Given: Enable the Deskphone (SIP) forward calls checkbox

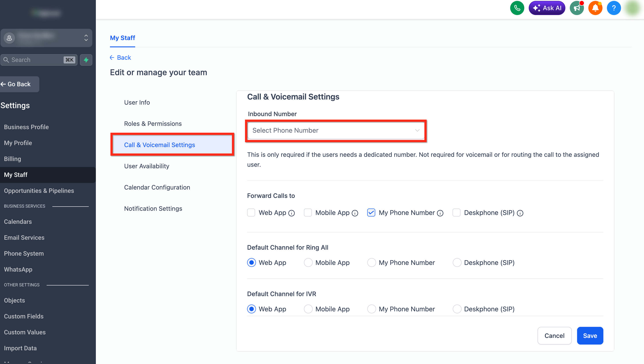Looking at the screenshot, I should [456, 213].
